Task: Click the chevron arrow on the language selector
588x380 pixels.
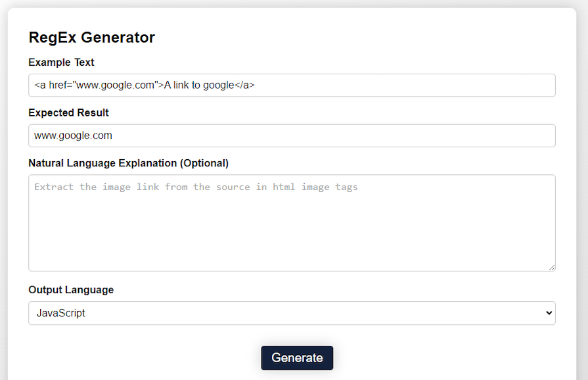Action: (x=549, y=313)
